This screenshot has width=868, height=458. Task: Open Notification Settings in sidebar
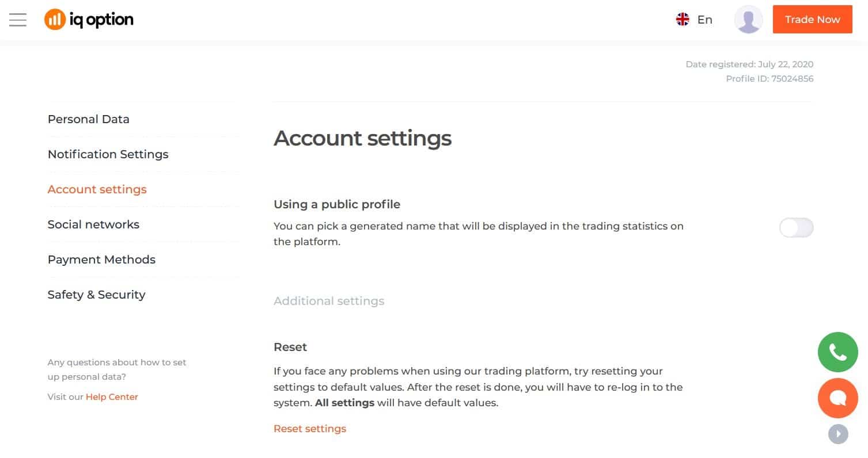(108, 154)
